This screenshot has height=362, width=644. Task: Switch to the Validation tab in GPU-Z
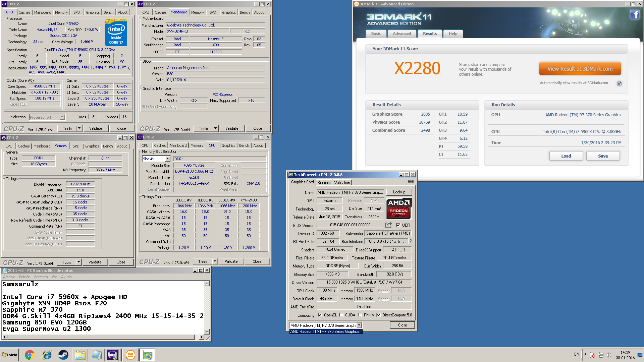tap(342, 183)
